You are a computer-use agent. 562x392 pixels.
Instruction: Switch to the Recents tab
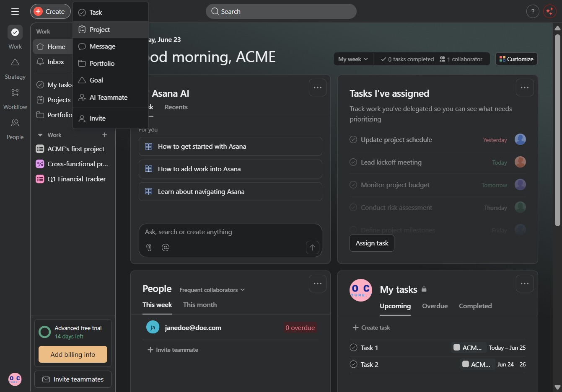pyautogui.click(x=176, y=107)
